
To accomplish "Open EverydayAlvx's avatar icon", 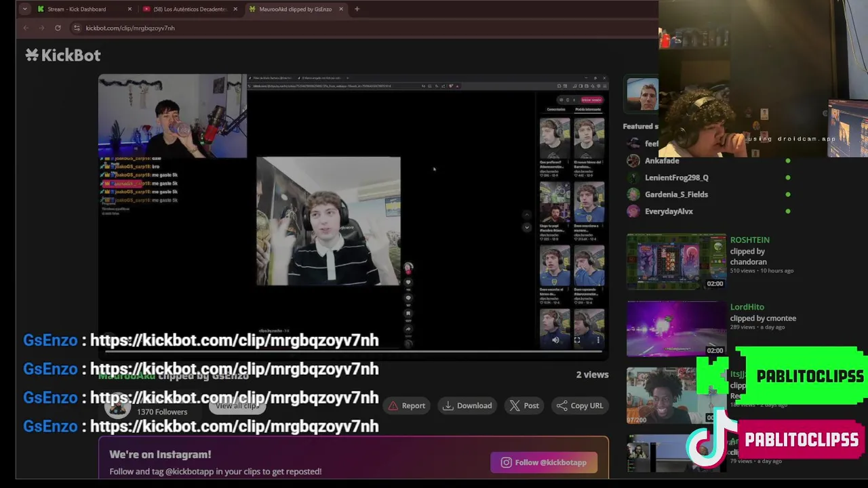I will (x=633, y=211).
